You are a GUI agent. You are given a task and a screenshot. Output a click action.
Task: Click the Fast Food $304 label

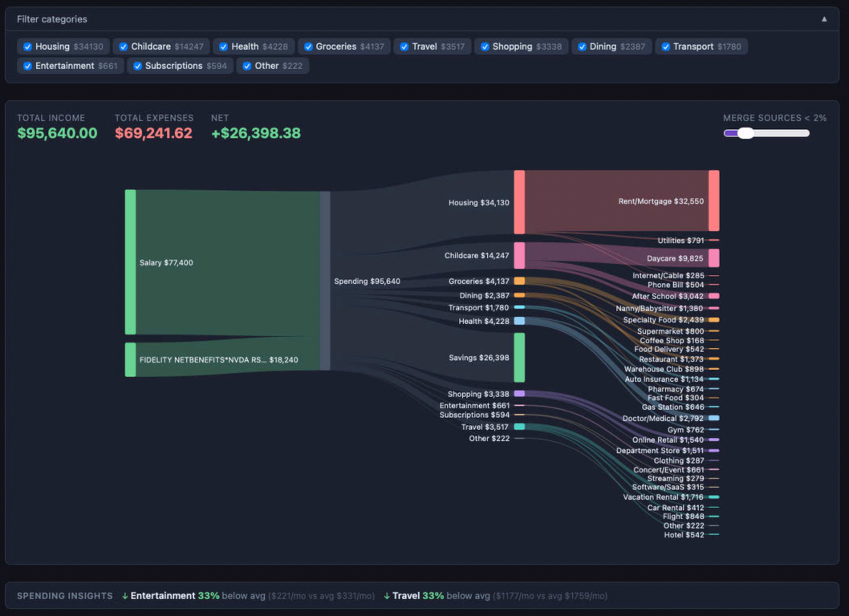[x=675, y=398]
